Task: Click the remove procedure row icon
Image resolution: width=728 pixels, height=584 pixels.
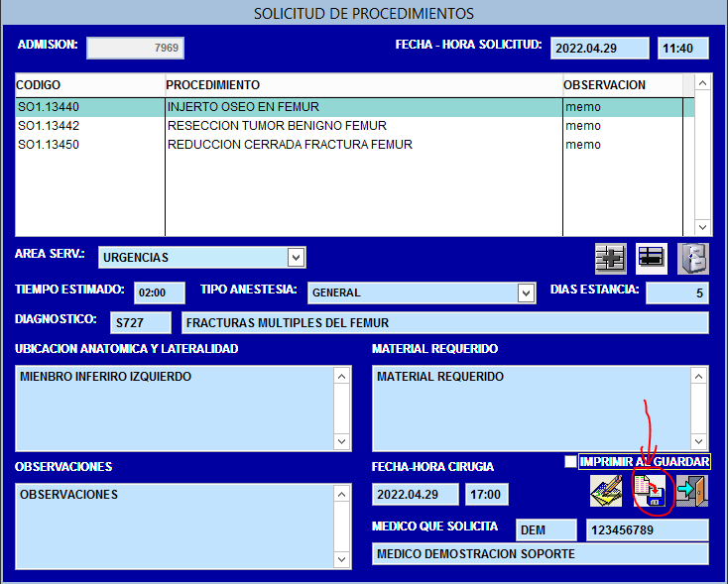Action: point(652,258)
